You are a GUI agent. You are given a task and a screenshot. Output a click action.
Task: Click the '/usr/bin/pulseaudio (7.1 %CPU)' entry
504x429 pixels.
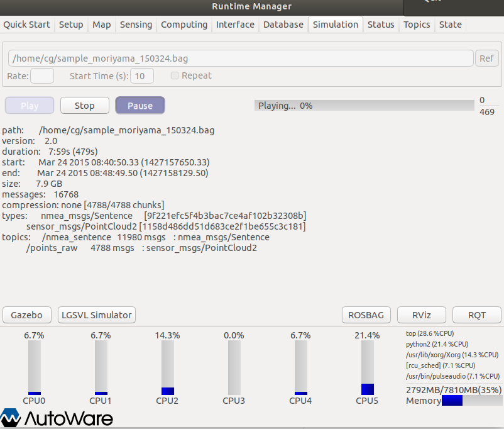click(x=452, y=376)
